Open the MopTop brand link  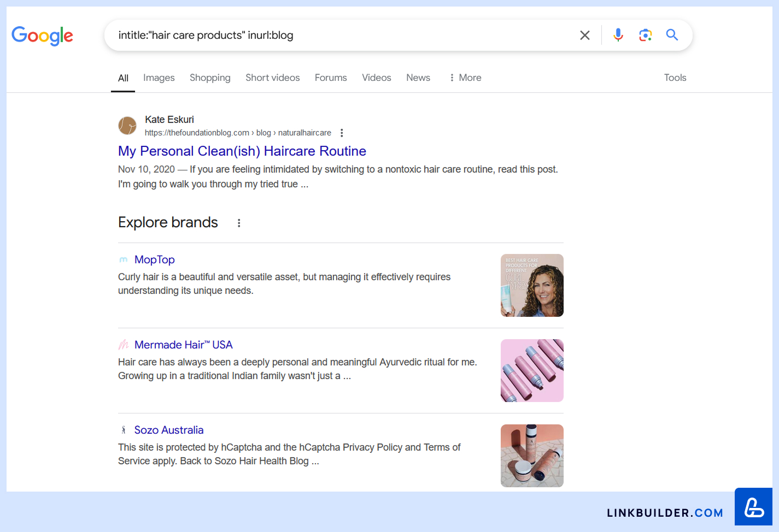[155, 259]
